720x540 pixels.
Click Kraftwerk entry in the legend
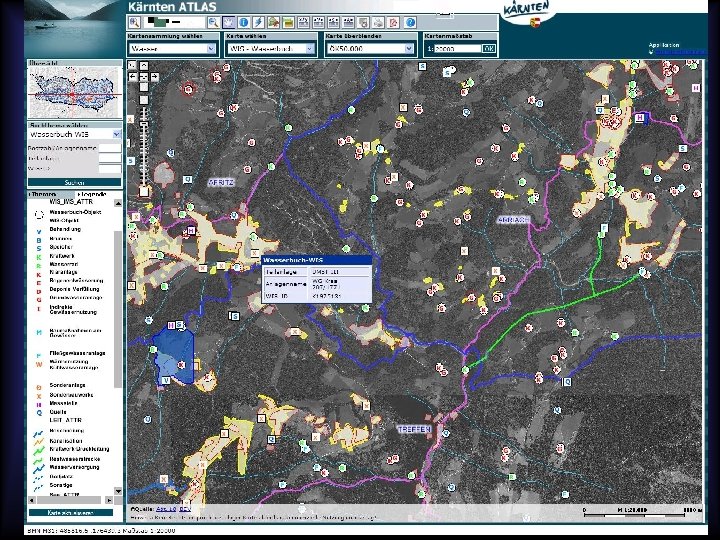pyautogui.click(x=62, y=256)
